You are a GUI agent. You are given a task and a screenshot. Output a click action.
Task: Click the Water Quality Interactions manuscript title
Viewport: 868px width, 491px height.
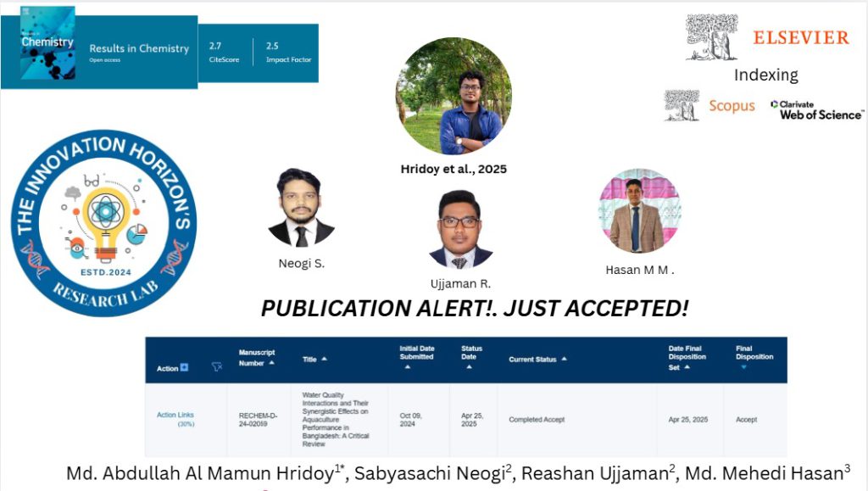(336, 420)
